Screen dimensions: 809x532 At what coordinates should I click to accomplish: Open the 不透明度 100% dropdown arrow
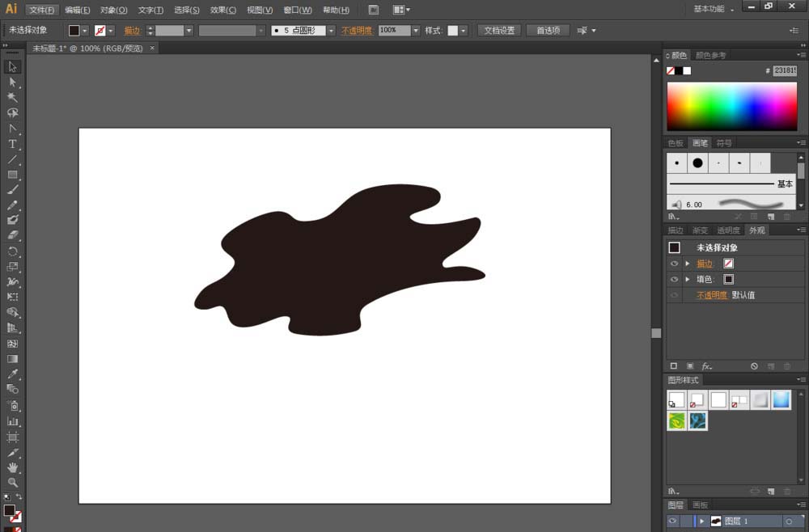[x=416, y=31]
